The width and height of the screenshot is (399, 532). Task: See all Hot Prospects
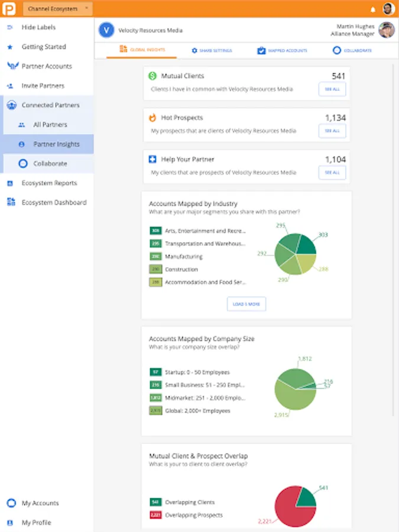(332, 131)
